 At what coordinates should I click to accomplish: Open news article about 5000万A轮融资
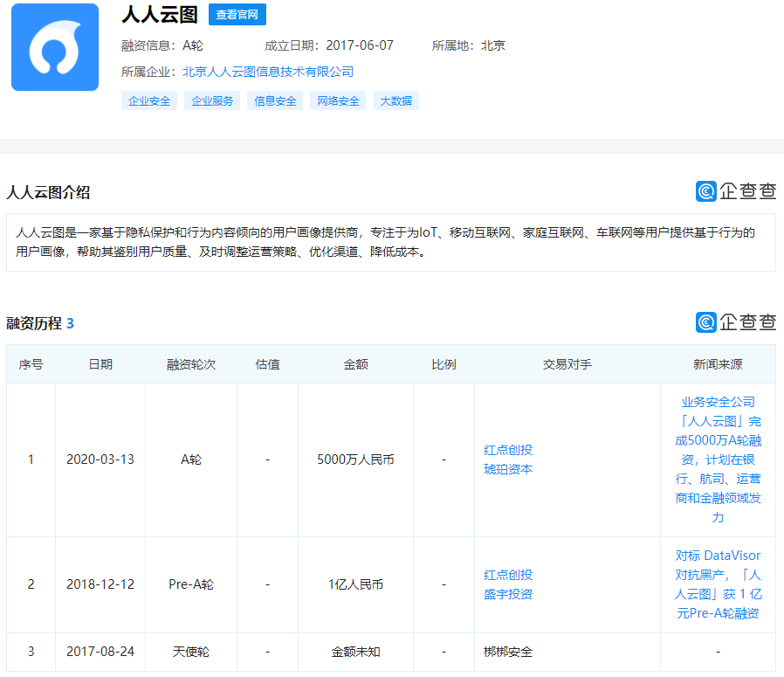(x=718, y=459)
